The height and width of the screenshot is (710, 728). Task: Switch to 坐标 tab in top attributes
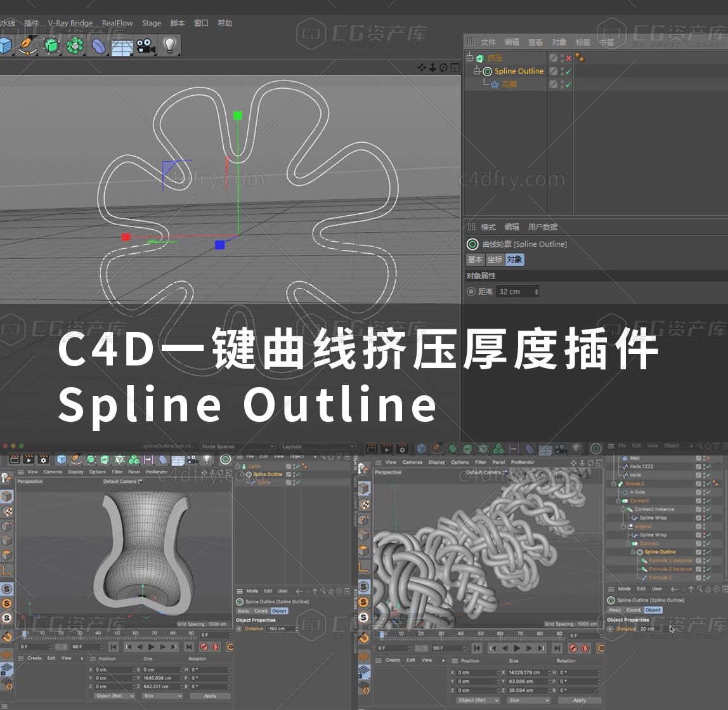tap(495, 260)
